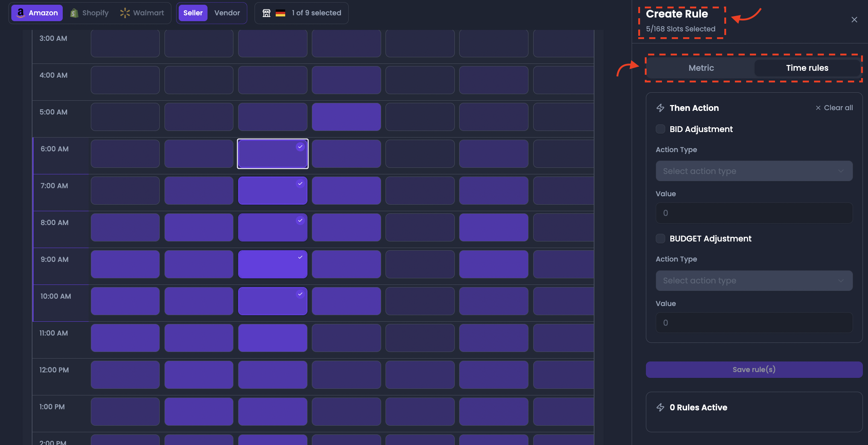The height and width of the screenshot is (445, 868).
Task: Select the fourth slot in the 4:00 AM row
Action: (x=346, y=80)
